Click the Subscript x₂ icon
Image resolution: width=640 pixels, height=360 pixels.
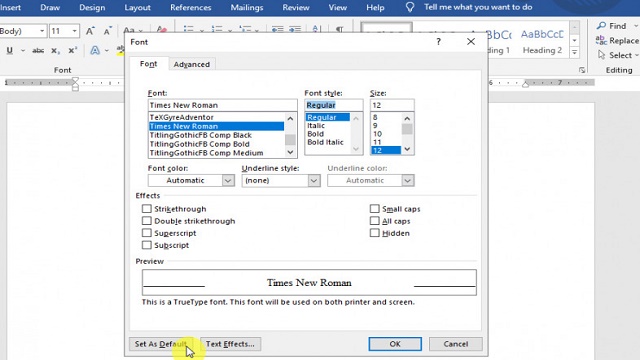coord(56,50)
